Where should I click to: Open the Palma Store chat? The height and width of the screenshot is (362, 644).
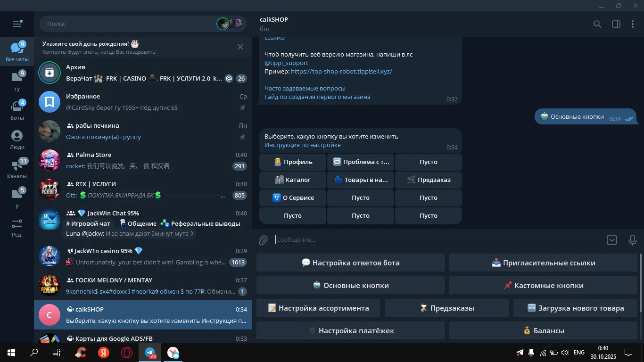(143, 160)
